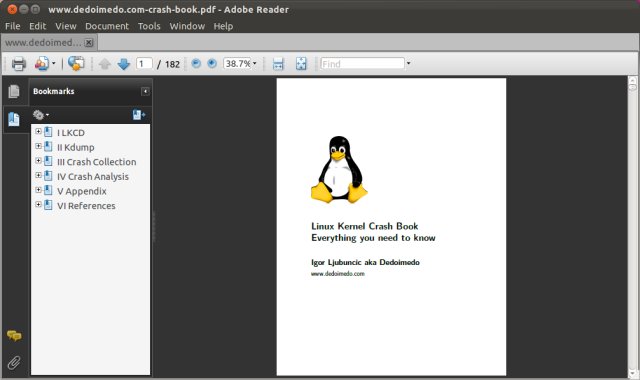Expand the I LKCD bookmark
The height and width of the screenshot is (380, 640).
[38, 131]
